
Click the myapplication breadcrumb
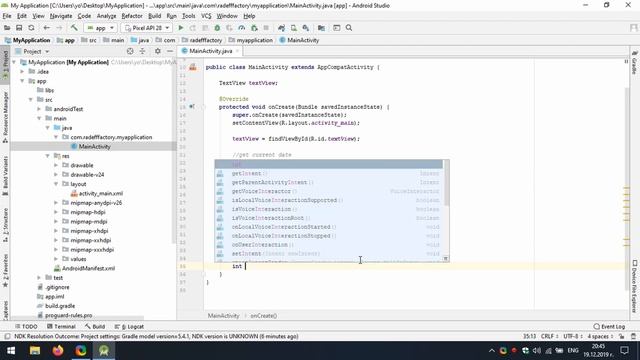tap(251, 40)
